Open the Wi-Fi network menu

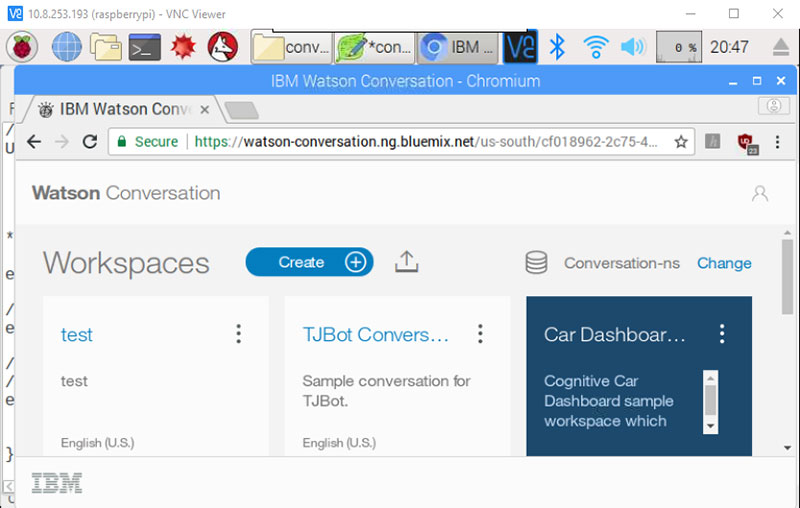coord(596,47)
